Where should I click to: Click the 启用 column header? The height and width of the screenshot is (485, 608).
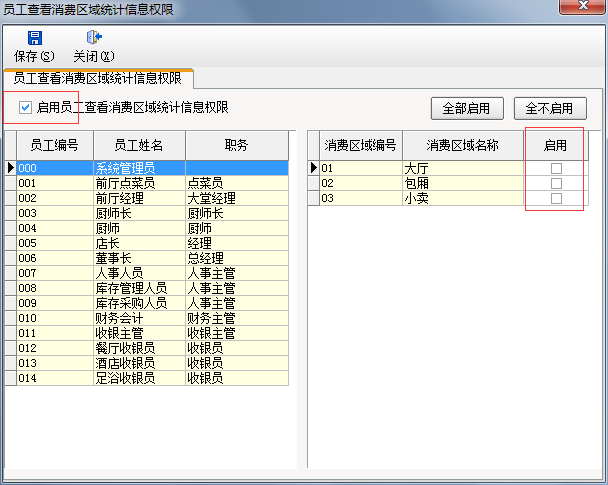556,145
